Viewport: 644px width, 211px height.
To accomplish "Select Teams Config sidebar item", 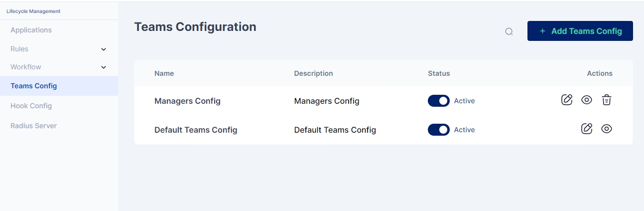I will click(x=34, y=86).
